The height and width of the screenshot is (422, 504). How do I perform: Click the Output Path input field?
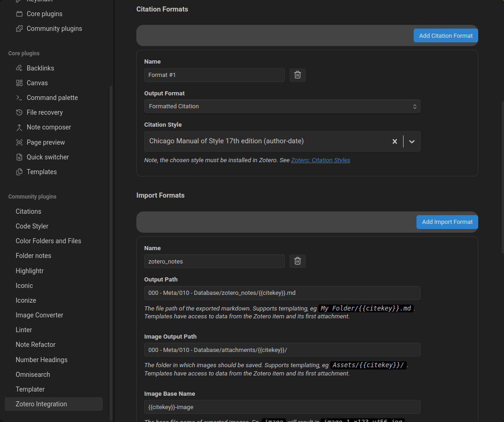click(x=282, y=293)
